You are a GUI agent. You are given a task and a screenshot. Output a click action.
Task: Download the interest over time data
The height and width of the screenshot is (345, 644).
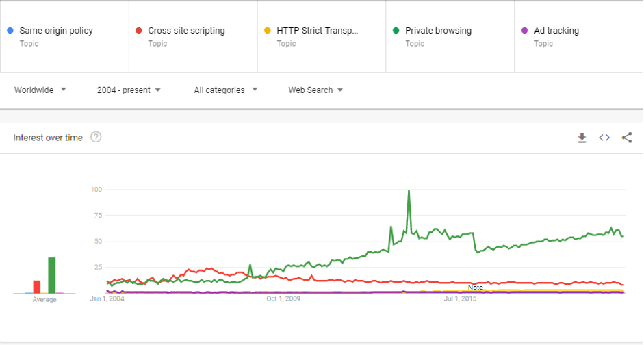pyautogui.click(x=582, y=138)
